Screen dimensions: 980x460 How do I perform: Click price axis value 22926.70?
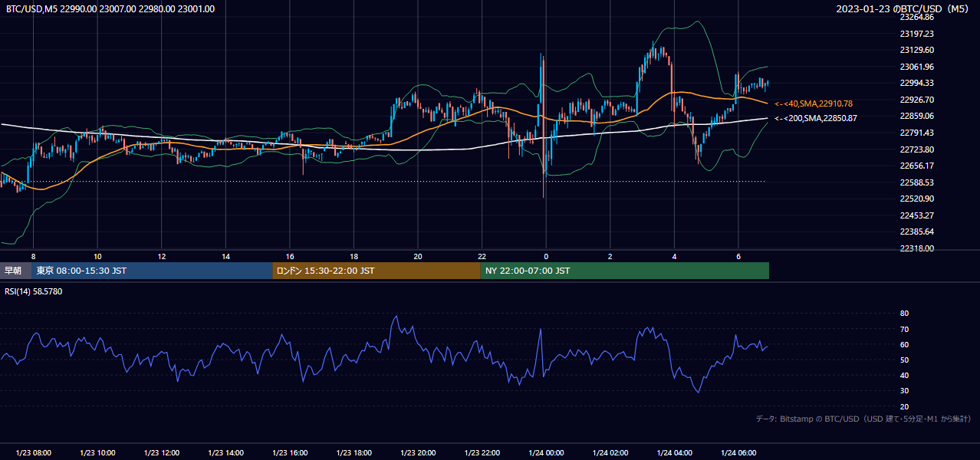916,100
